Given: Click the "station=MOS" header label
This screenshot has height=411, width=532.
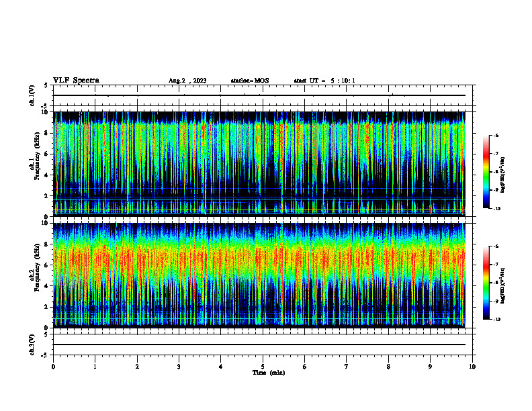Looking at the screenshot, I should point(250,81).
